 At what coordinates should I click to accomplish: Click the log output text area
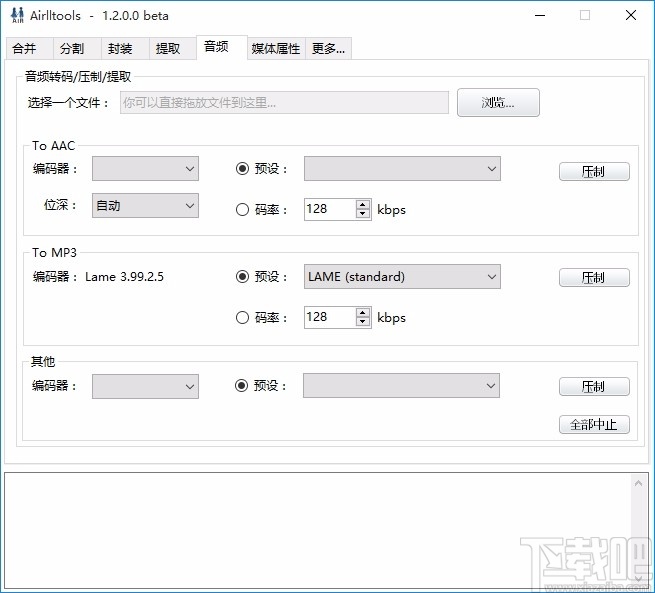pos(317,530)
